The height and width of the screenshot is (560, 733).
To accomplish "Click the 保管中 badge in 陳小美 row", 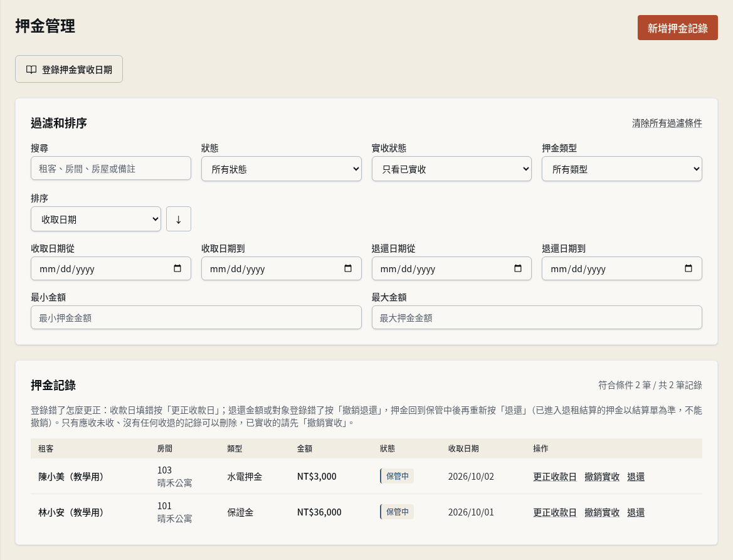I will tap(397, 476).
